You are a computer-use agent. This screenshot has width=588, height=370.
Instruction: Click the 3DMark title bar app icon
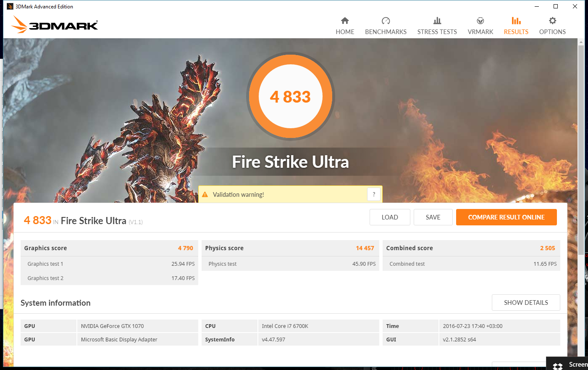tap(10, 6)
